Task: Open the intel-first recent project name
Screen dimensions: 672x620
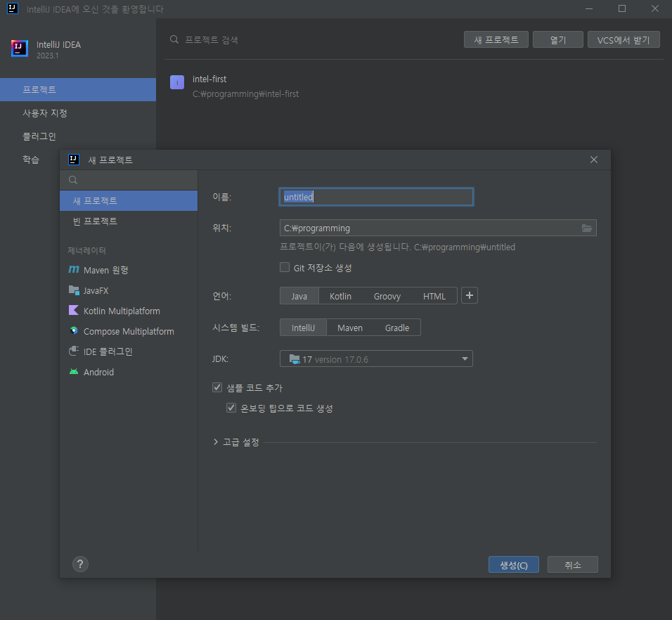Action: click(x=209, y=79)
